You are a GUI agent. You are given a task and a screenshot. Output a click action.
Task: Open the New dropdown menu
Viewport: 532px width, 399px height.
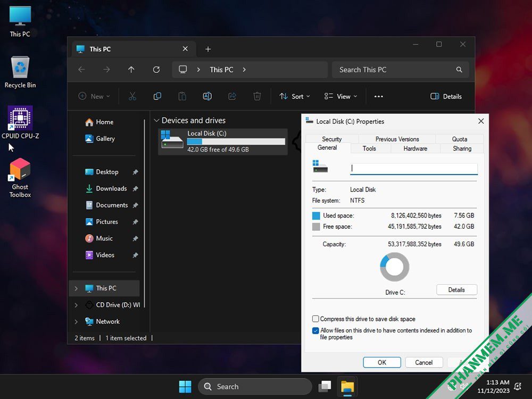point(94,96)
